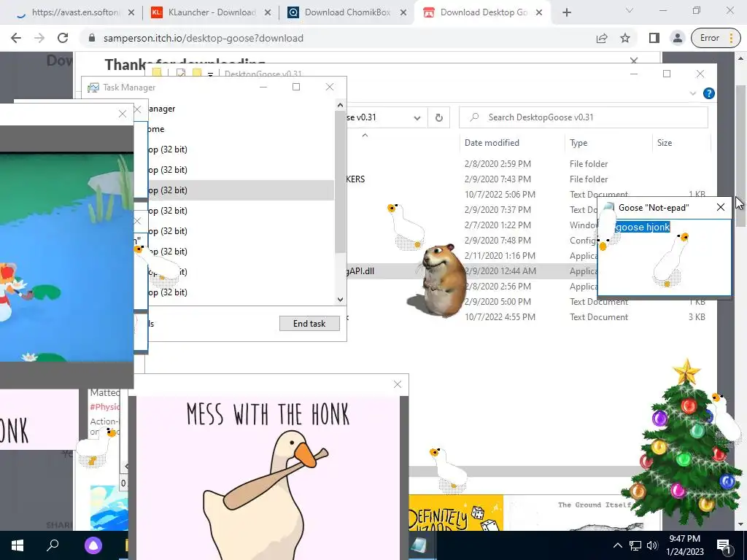The height and width of the screenshot is (560, 747).
Task: Open network status tray icon
Action: click(635, 545)
